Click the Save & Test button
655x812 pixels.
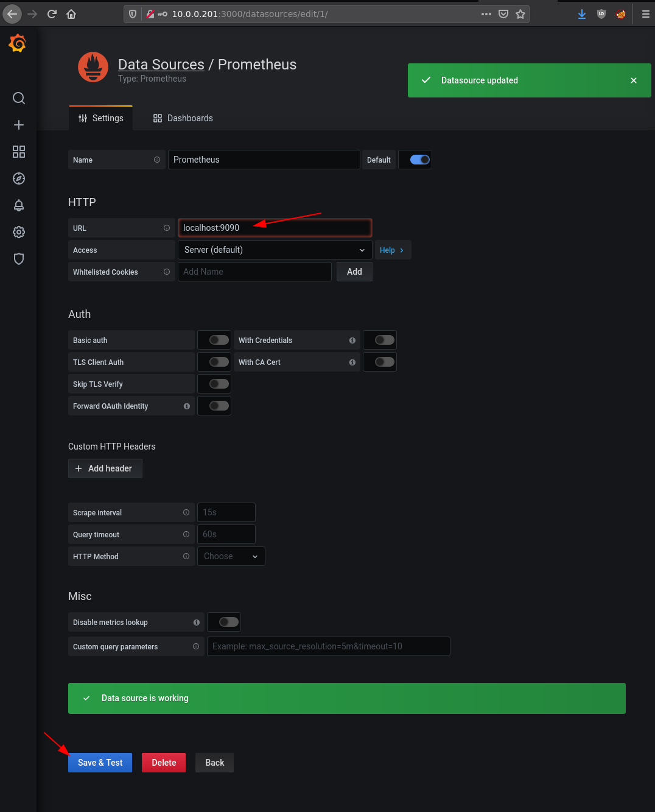coord(100,763)
